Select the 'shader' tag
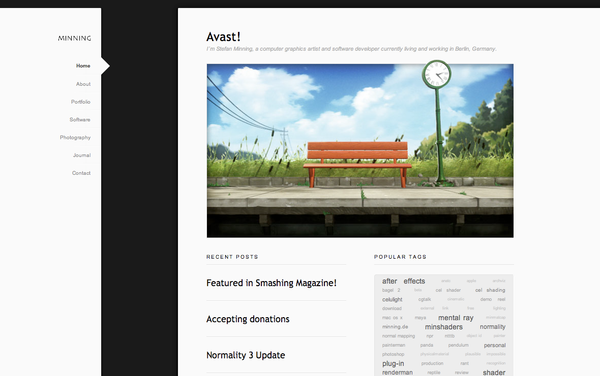Viewport: 600px width, 376px height. (x=494, y=373)
